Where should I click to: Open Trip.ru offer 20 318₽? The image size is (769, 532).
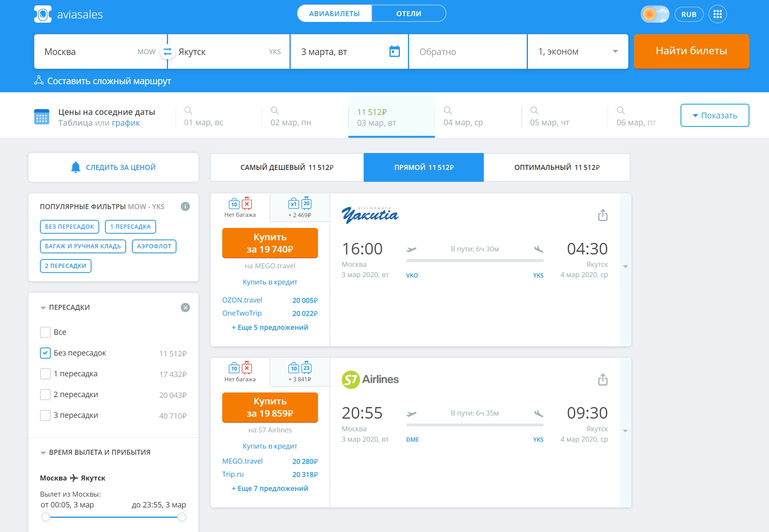pos(270,474)
